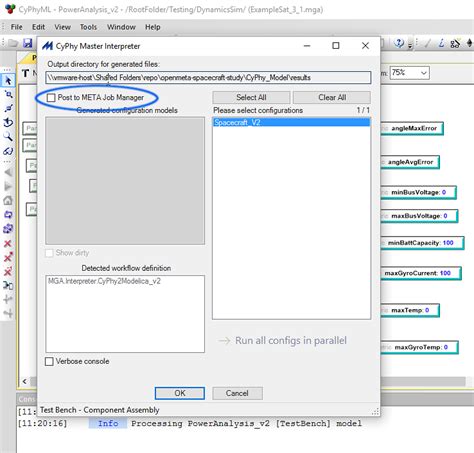Toggle the Verbose console checkbox
The width and height of the screenshot is (474, 453).
click(49, 361)
